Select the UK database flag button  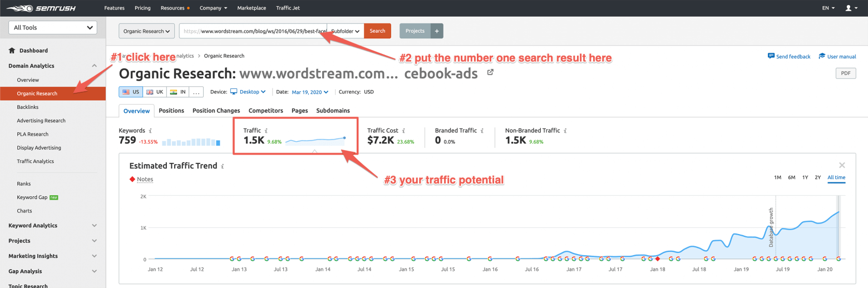(154, 92)
